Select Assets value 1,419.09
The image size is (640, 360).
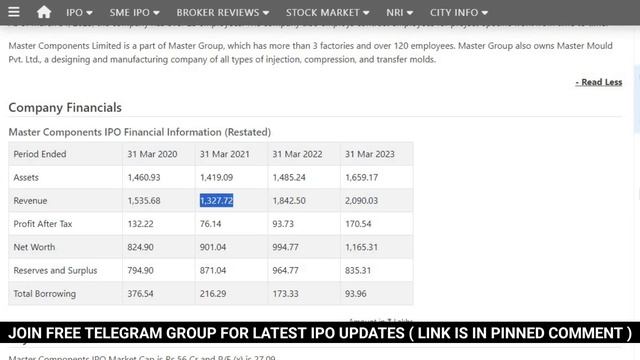click(x=216, y=177)
